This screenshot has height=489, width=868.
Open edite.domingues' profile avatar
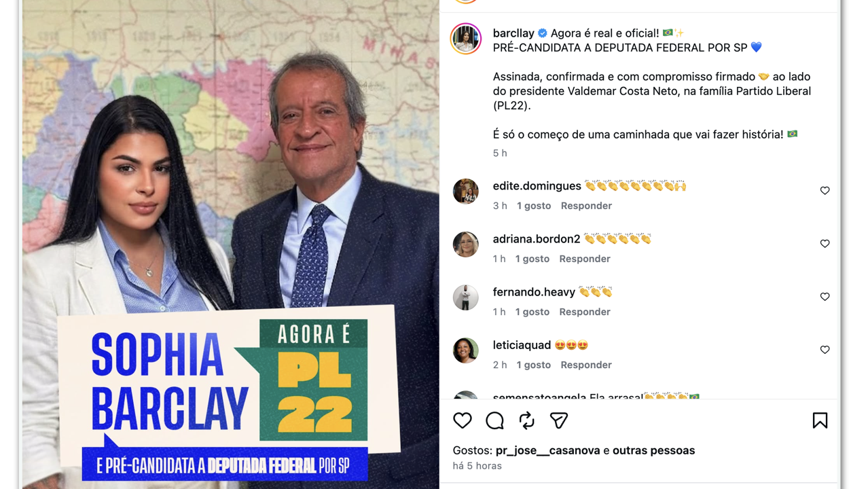pyautogui.click(x=466, y=192)
